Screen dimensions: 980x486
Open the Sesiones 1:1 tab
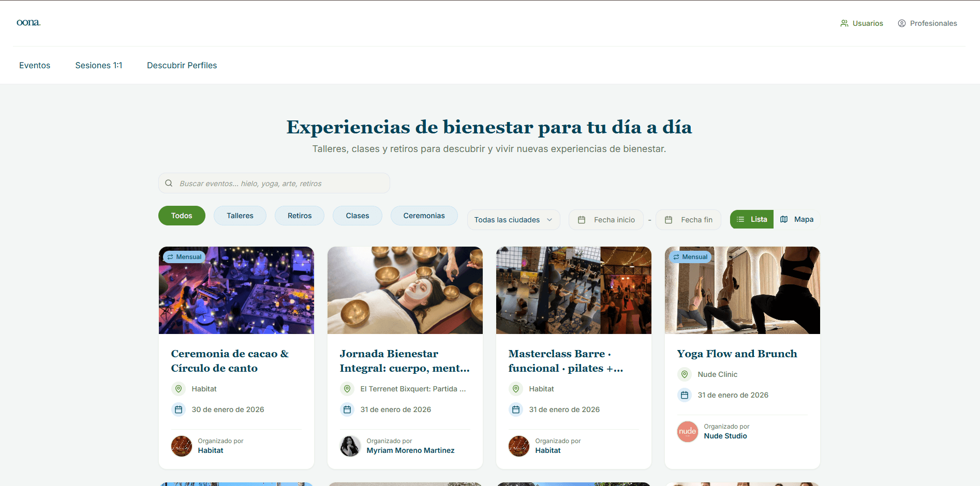pyautogui.click(x=99, y=65)
